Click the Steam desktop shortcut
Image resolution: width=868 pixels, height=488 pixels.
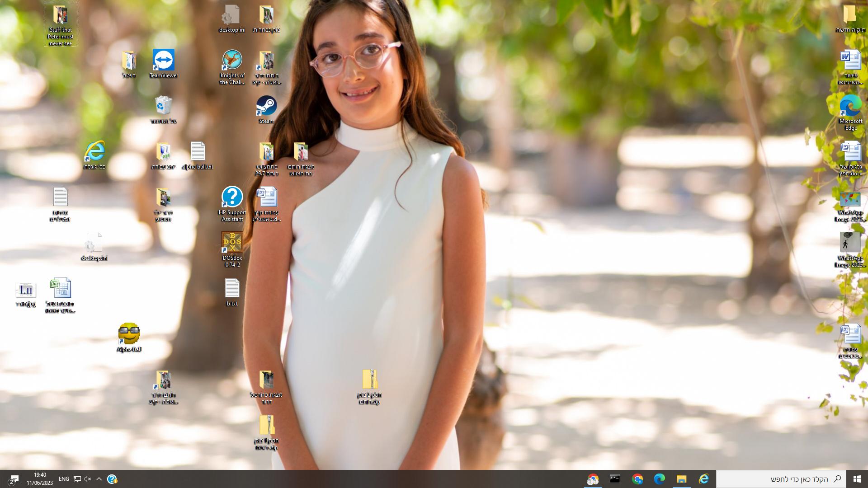pos(266,110)
